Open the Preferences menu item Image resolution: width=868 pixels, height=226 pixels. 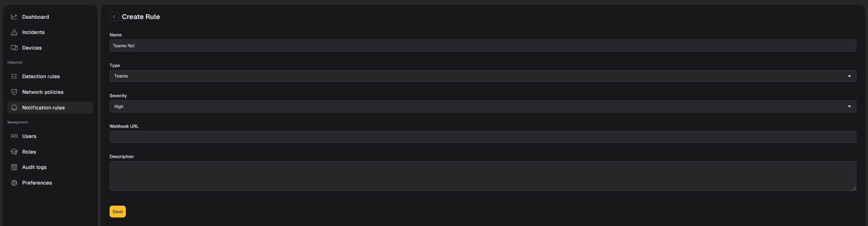click(50, 183)
